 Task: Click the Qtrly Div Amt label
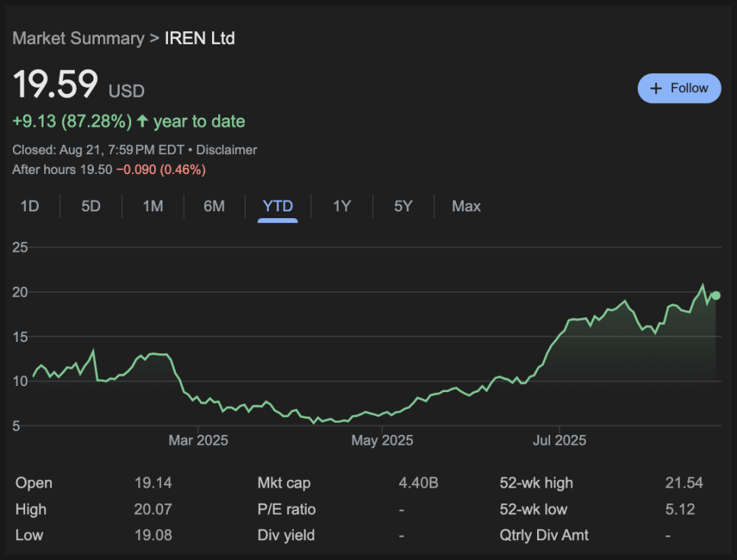point(544,535)
